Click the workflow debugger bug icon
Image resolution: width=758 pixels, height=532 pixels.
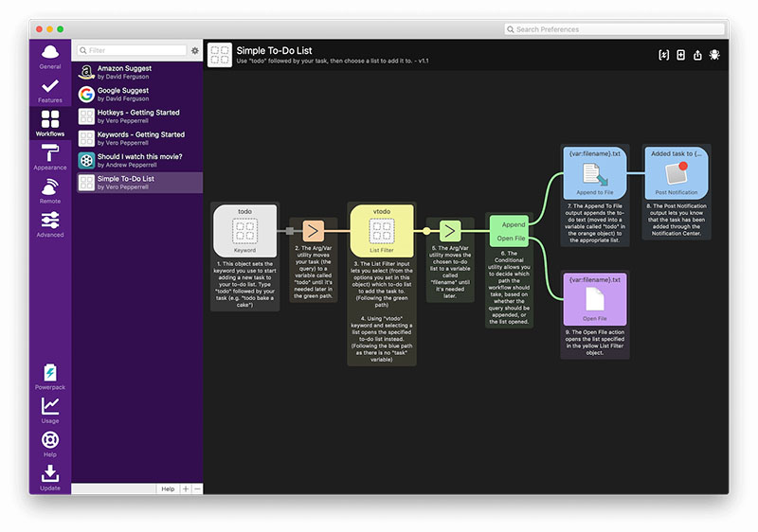714,55
